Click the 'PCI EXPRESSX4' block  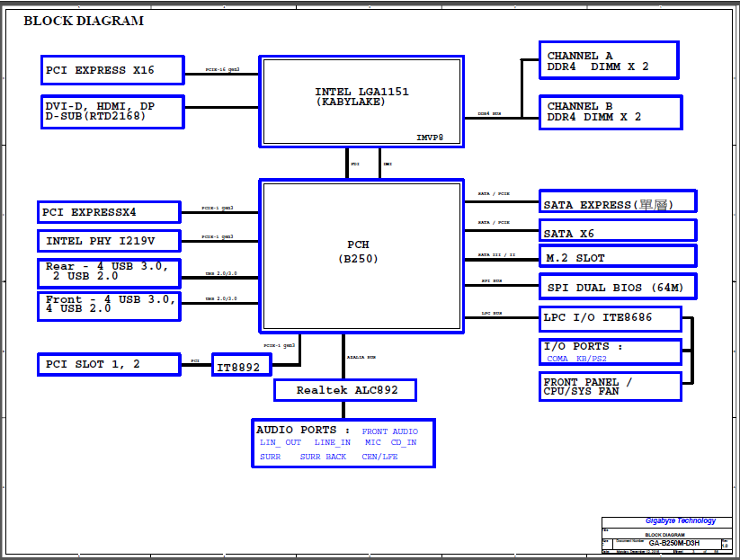point(109,212)
